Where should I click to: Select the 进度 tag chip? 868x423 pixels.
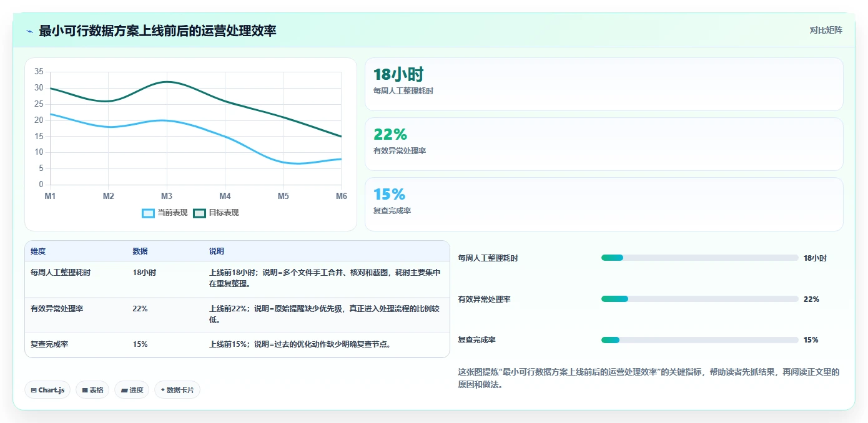click(132, 390)
